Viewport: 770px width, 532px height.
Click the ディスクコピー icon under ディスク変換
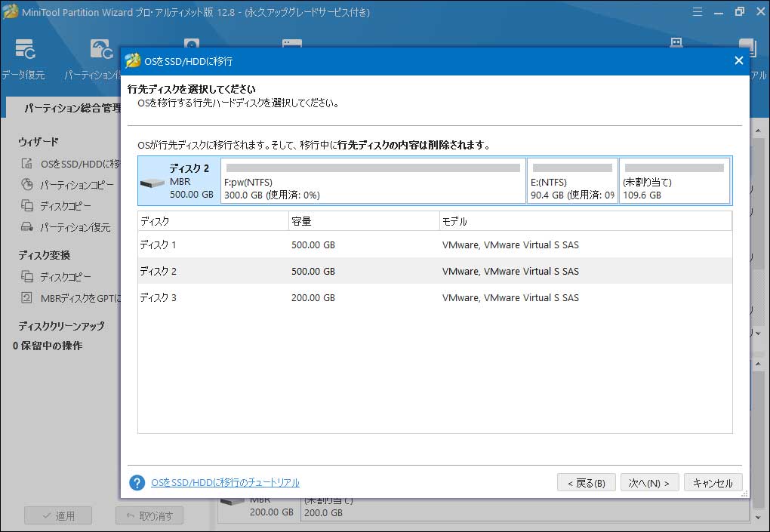pos(27,276)
